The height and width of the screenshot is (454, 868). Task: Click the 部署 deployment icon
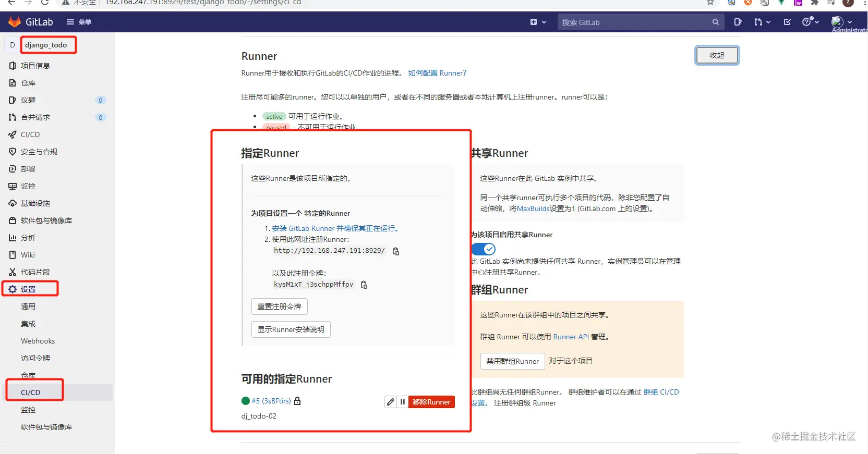[x=13, y=169]
